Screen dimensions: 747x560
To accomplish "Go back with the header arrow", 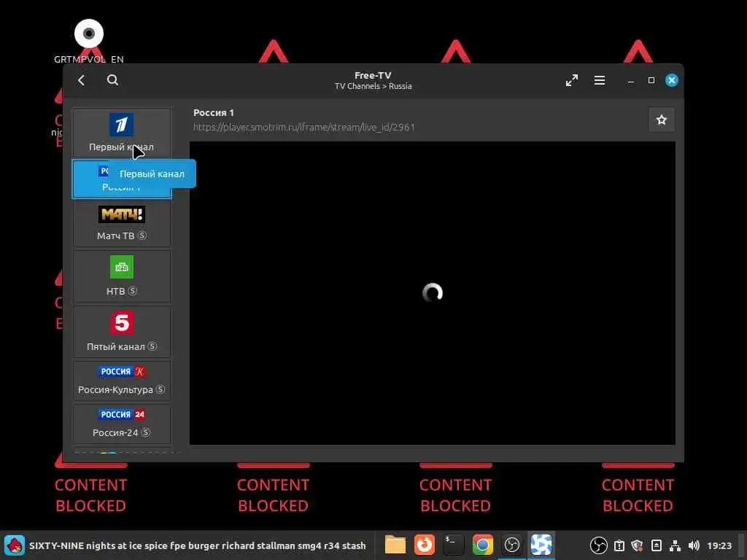I will click(82, 80).
